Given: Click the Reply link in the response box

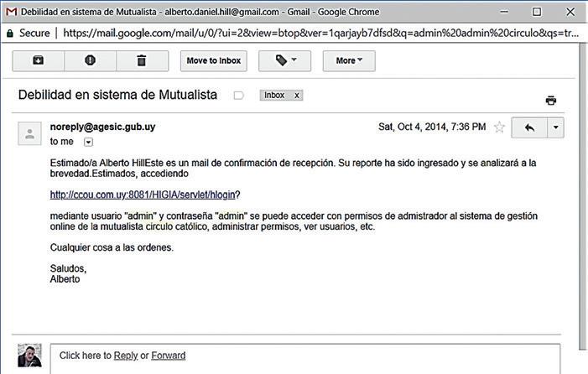Looking at the screenshot, I should point(126,356).
